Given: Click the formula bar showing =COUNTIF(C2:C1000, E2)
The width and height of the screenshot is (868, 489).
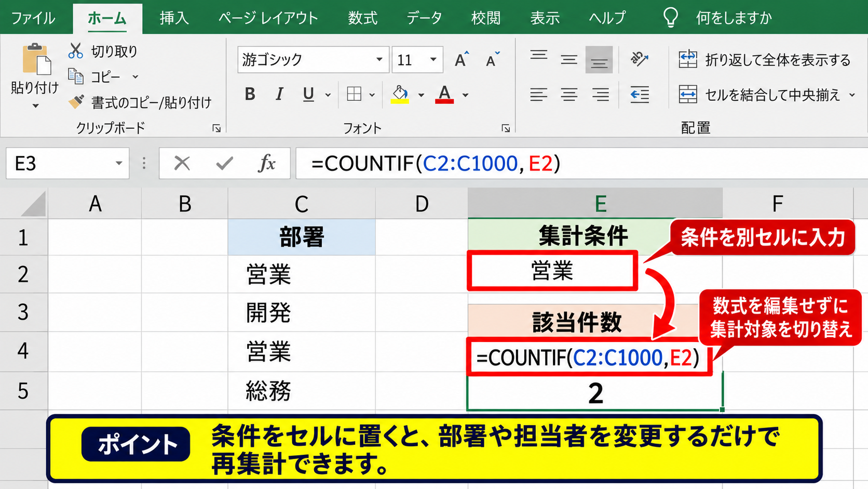Looking at the screenshot, I should 581,164.
